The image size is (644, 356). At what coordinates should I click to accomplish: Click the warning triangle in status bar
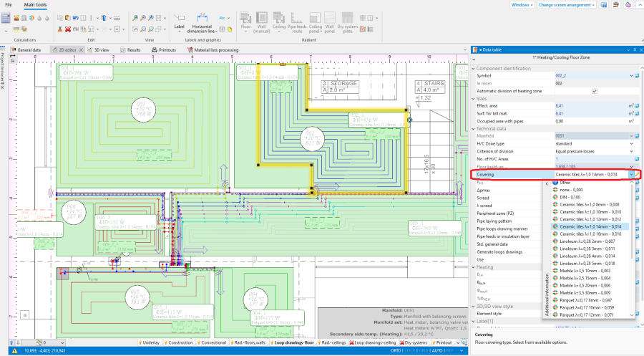point(15,351)
